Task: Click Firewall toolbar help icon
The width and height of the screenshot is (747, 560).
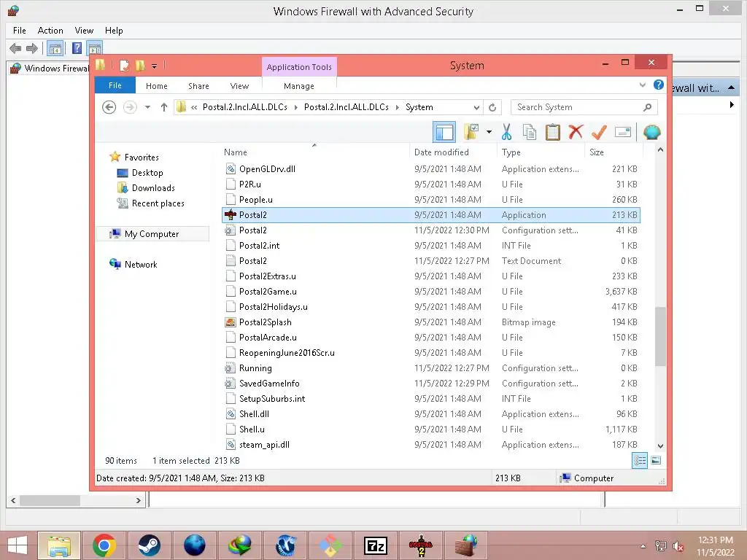Action: click(77, 48)
